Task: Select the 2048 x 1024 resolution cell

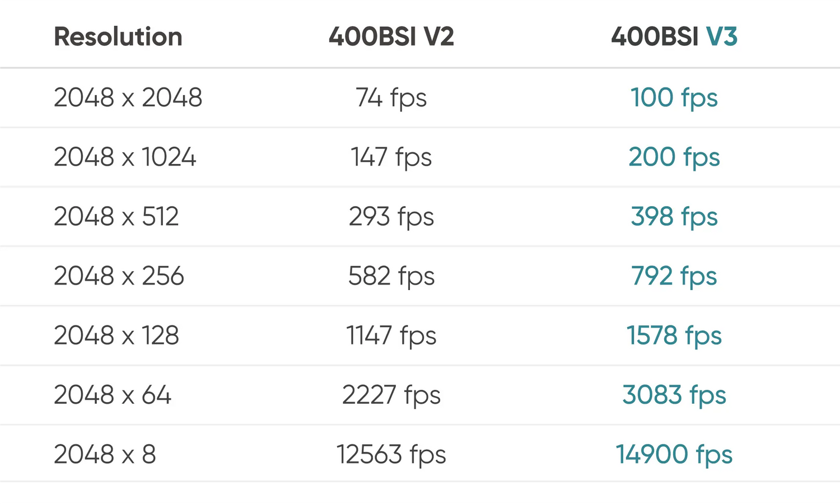Action: [x=125, y=157]
